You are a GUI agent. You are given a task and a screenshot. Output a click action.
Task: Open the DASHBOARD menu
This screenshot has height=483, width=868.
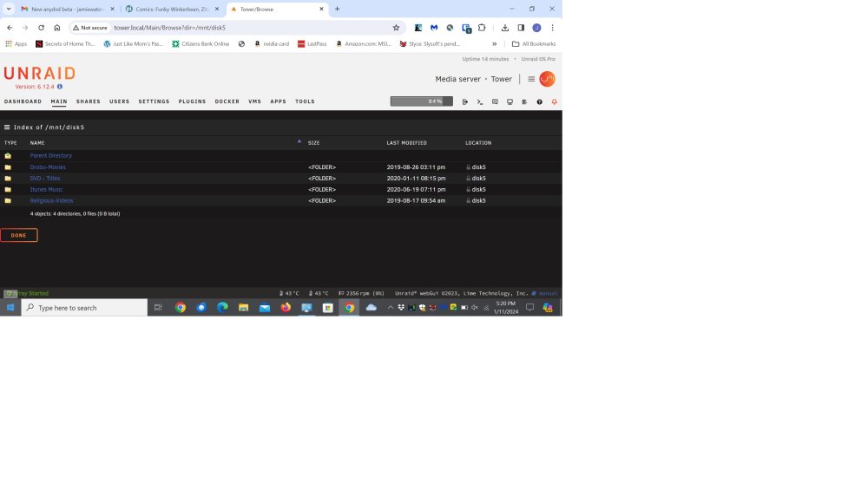(x=23, y=101)
